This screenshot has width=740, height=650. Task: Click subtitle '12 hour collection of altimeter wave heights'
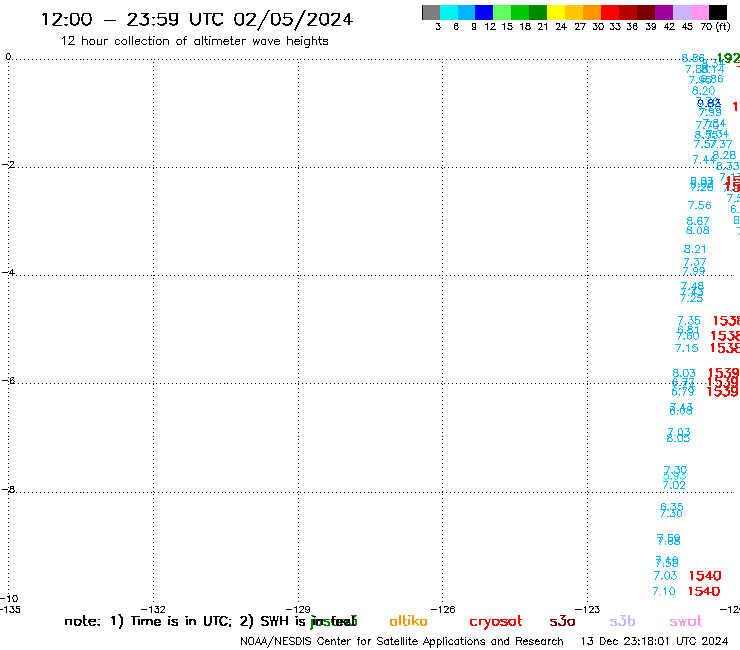coord(194,41)
